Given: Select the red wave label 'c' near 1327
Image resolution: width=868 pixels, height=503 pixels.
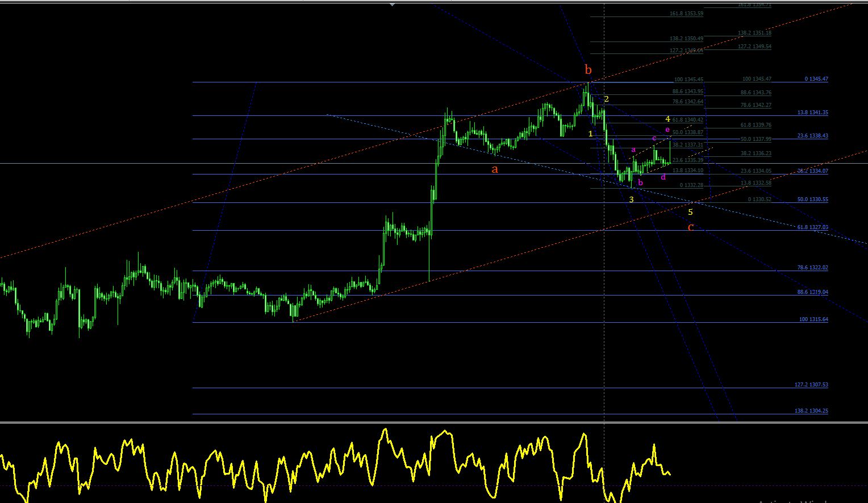Looking at the screenshot, I should pos(691,227).
